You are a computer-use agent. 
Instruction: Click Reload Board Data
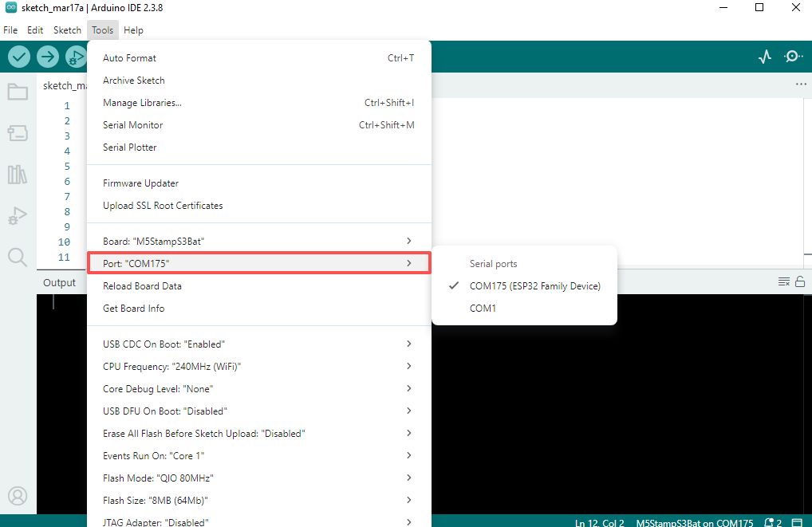[142, 286]
